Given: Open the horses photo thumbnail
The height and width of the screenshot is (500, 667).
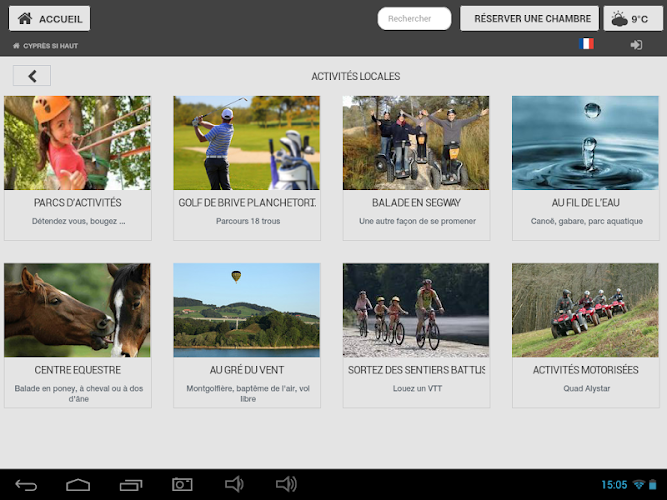Looking at the screenshot, I should pyautogui.click(x=77, y=310).
